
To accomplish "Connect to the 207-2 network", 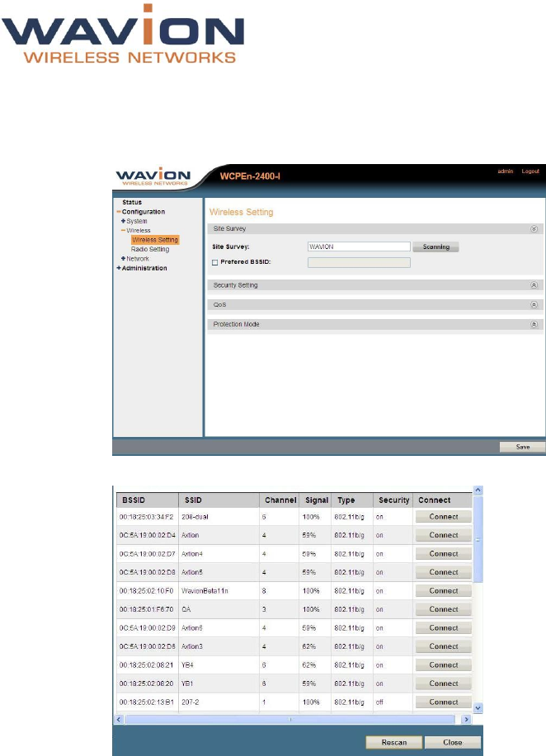I will [444, 702].
